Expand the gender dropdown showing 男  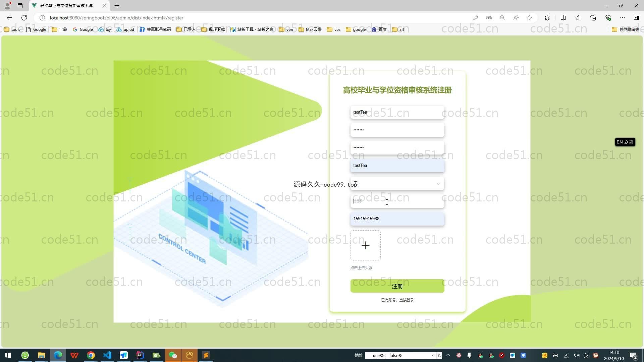[397, 184]
